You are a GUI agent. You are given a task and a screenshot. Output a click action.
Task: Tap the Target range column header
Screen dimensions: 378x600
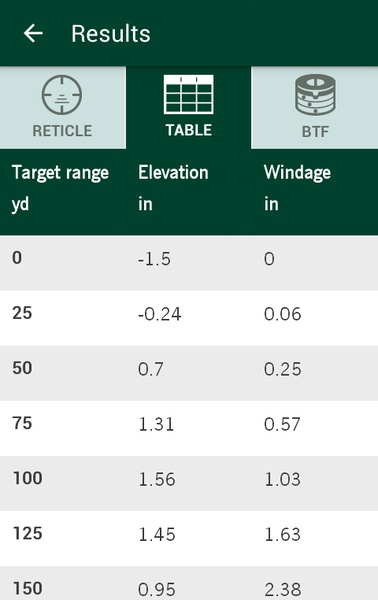click(60, 173)
